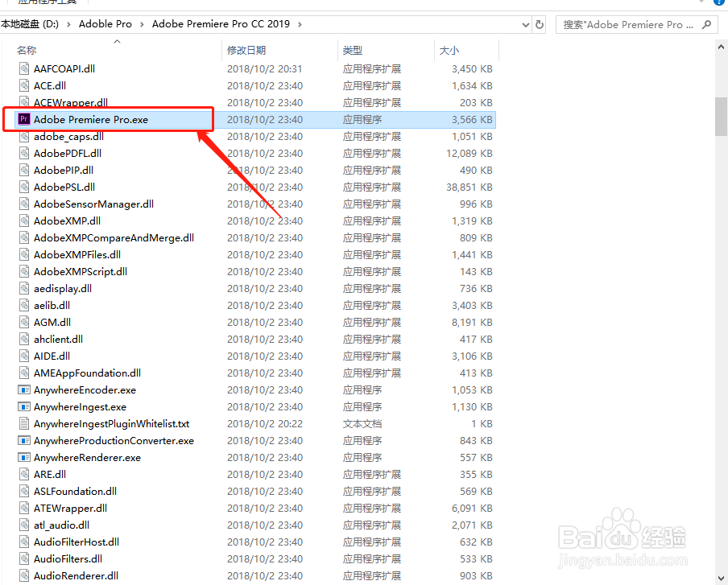Click the scroll up arrow of the file list
Image resolution: width=728 pixels, height=585 pixels.
(x=721, y=47)
